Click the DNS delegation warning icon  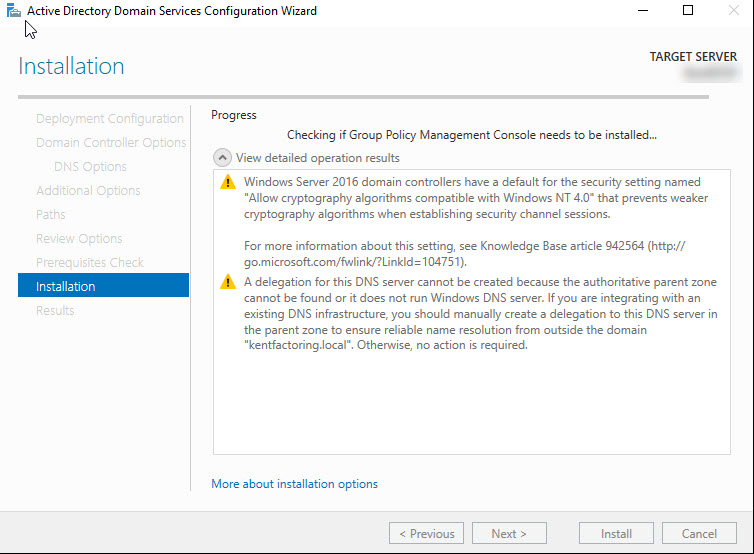click(x=227, y=282)
